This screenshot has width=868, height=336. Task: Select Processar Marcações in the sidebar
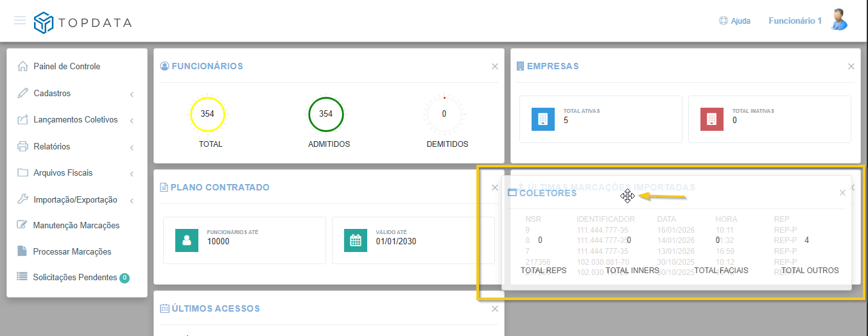72,252
